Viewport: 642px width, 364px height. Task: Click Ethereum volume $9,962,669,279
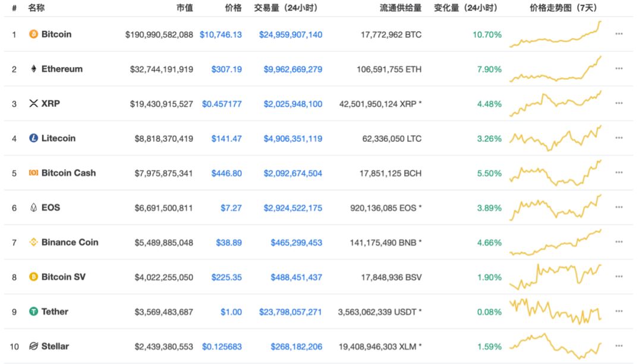point(292,69)
